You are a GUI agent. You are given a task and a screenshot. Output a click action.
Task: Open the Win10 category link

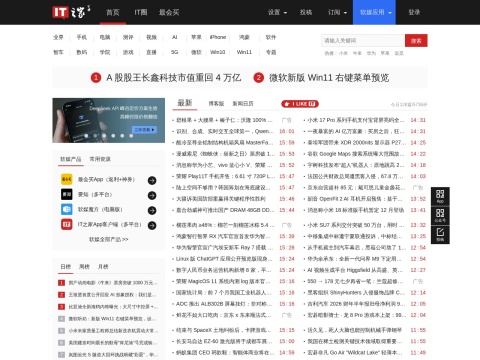[x=218, y=52]
